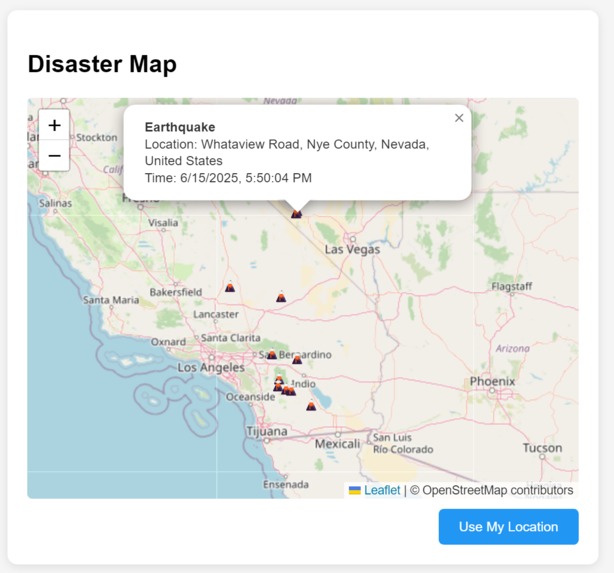Click the Tucson map label

(542, 448)
